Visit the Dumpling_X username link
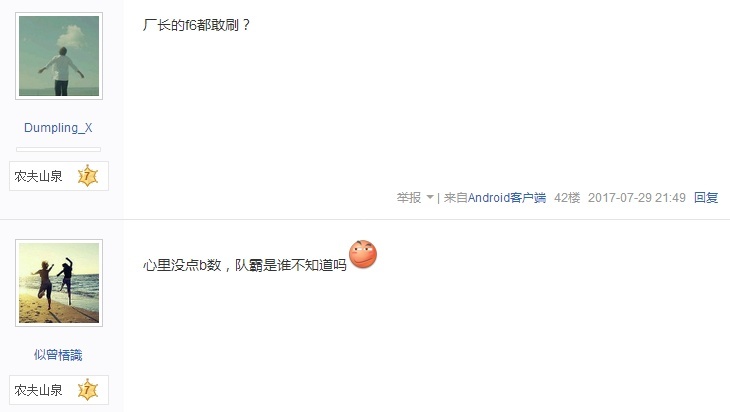The height and width of the screenshot is (412, 730). [x=58, y=128]
